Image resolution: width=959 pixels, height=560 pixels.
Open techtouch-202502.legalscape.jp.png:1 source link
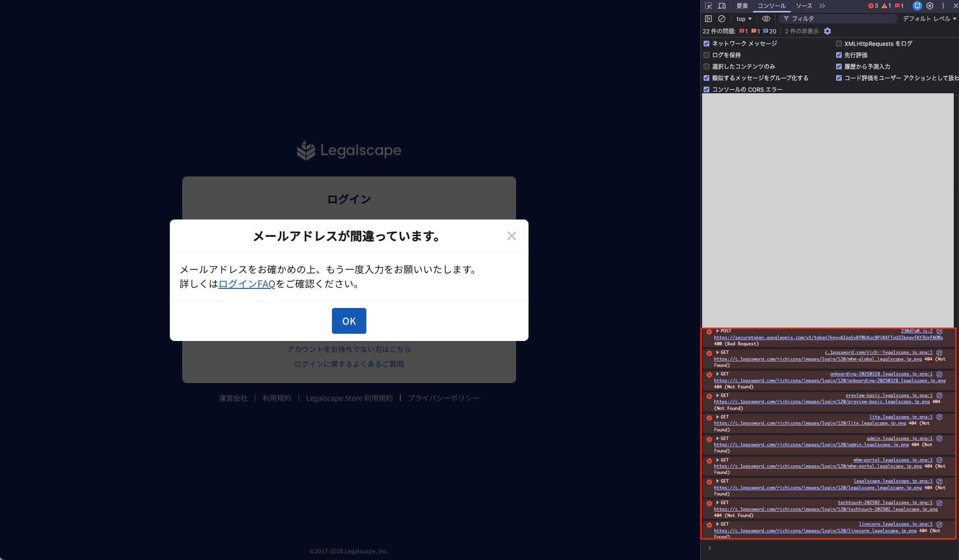(x=885, y=503)
